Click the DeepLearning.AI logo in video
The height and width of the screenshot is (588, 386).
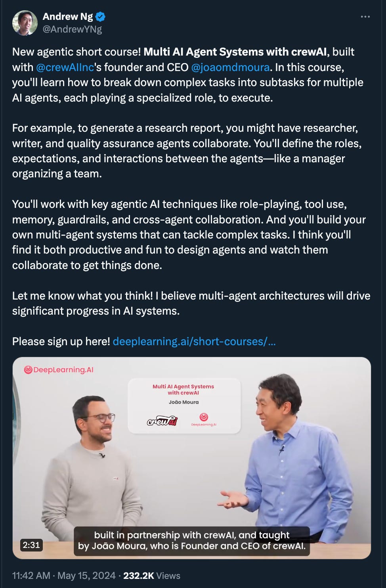(59, 370)
